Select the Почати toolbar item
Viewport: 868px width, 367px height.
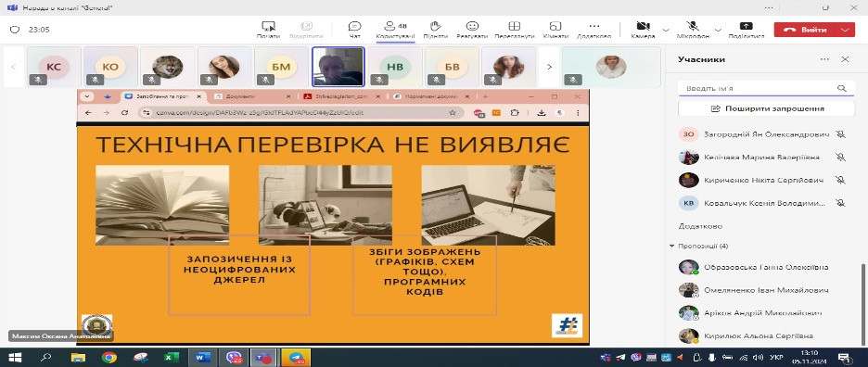coord(268,30)
